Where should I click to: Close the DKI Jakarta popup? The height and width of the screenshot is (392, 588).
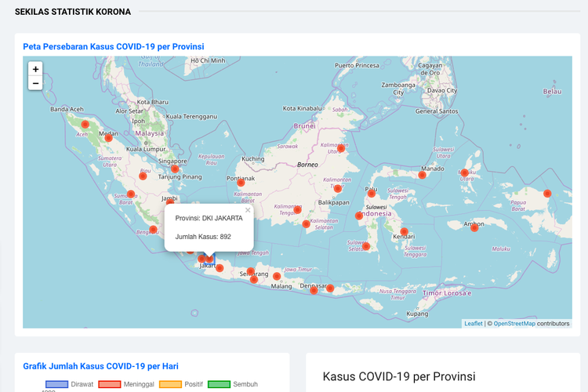click(x=248, y=210)
